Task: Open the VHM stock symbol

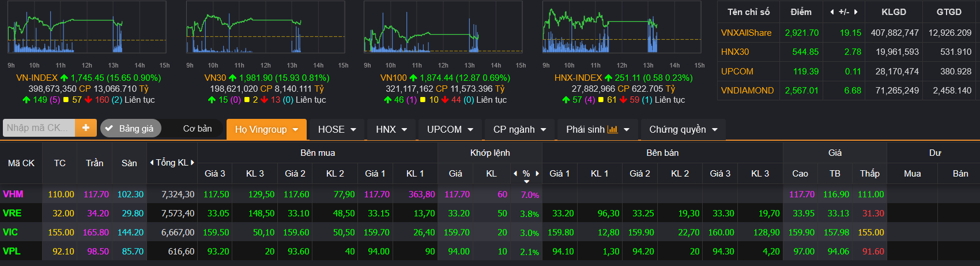Action: pos(13,194)
